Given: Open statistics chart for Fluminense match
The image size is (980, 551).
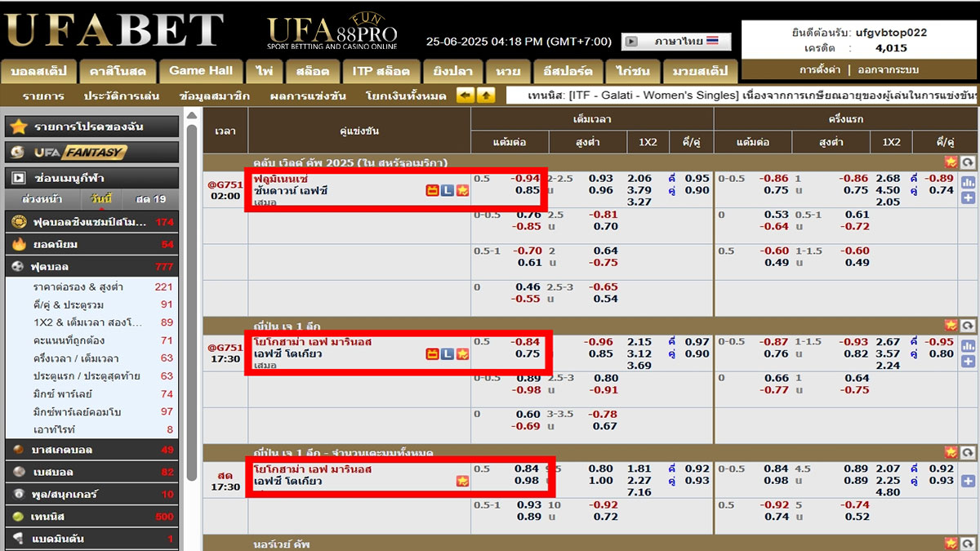Looking at the screenshot, I should coord(968,183).
